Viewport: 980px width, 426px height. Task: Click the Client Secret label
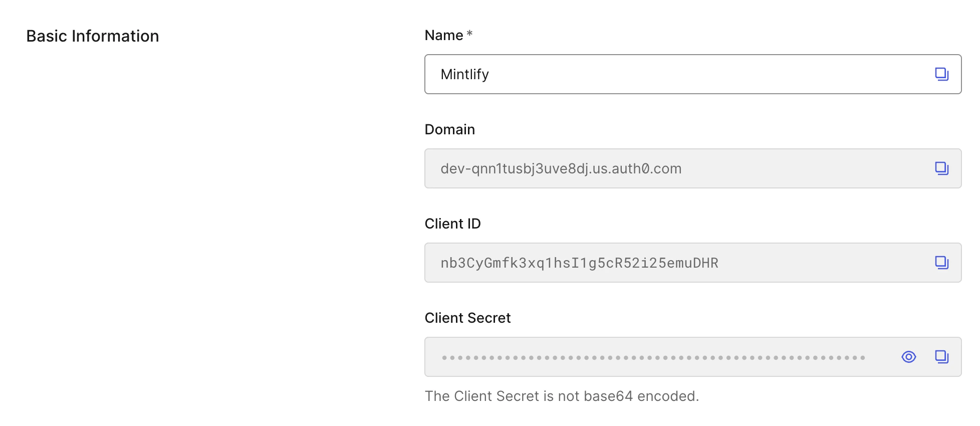467,318
